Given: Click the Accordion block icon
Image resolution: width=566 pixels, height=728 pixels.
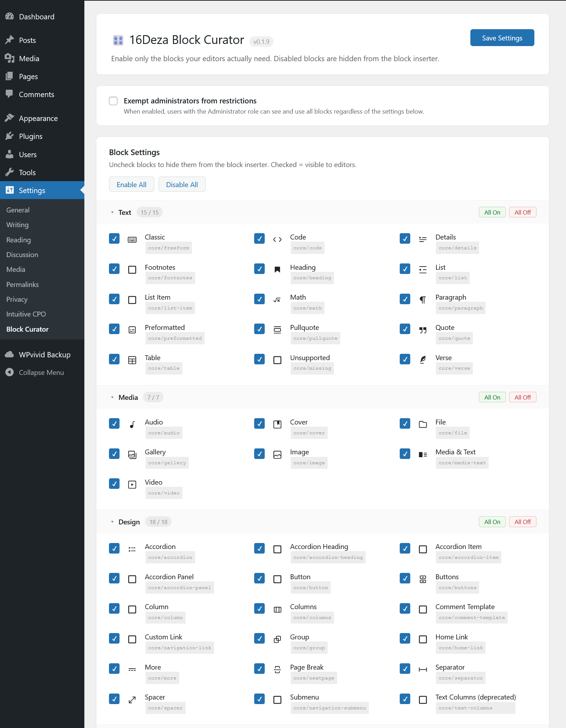Looking at the screenshot, I should coord(132,549).
